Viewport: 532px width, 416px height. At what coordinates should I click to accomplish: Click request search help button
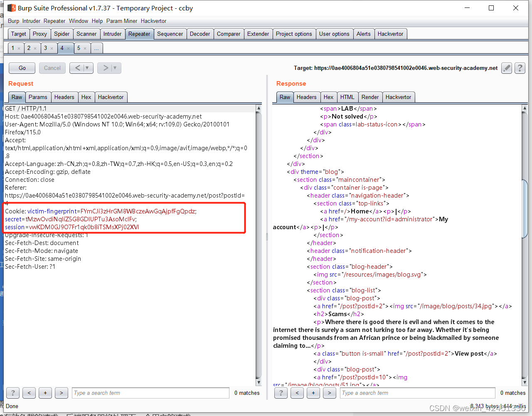click(x=13, y=393)
